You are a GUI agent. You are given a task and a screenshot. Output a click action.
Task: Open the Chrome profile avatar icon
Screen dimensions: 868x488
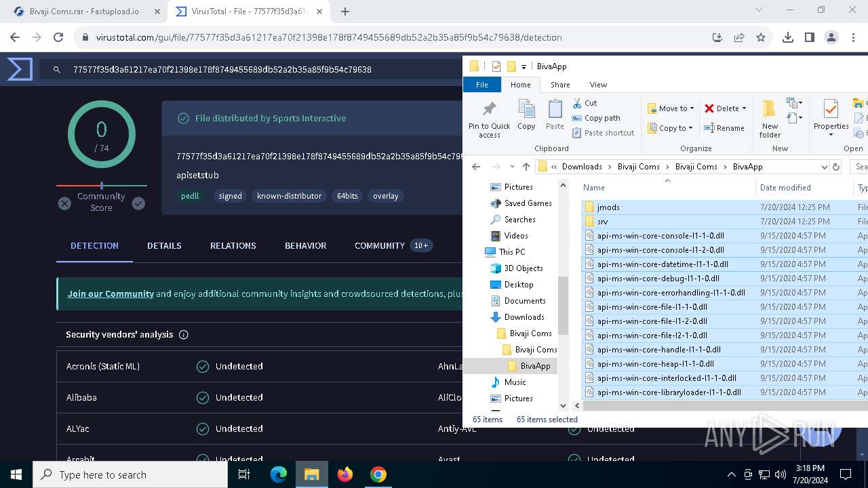tap(831, 37)
